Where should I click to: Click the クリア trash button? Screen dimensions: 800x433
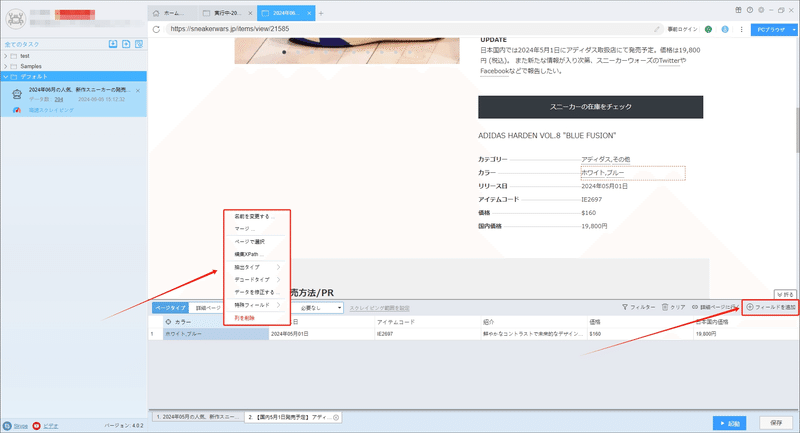click(673, 307)
